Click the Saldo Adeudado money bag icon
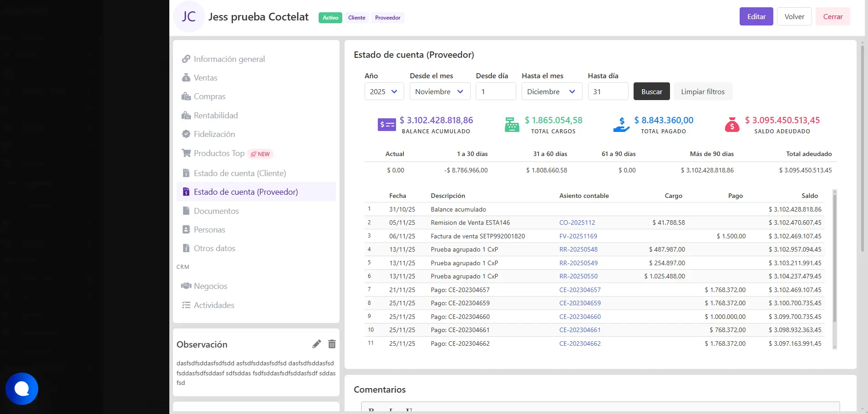868x414 pixels. [732, 125]
